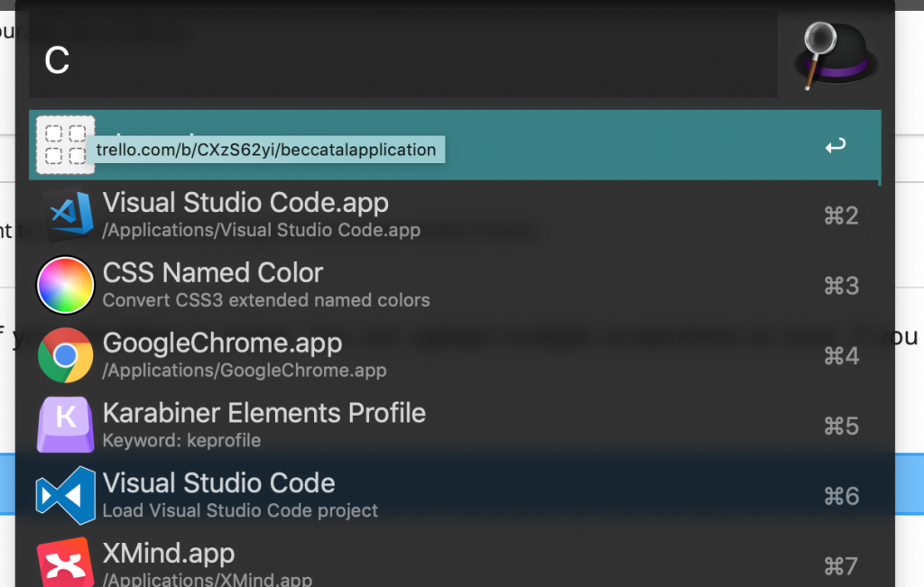
Task: Click the trello.com URL tooltip
Action: click(266, 150)
